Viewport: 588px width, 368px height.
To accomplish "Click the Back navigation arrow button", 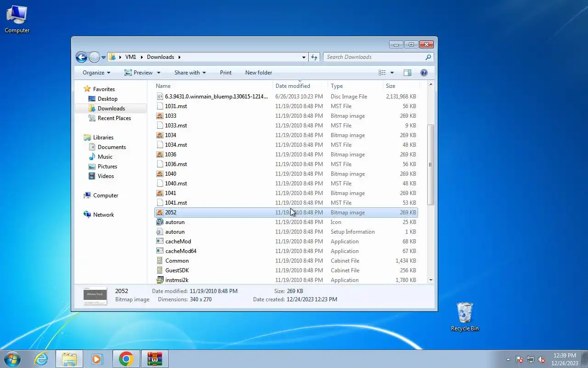I will (x=81, y=57).
